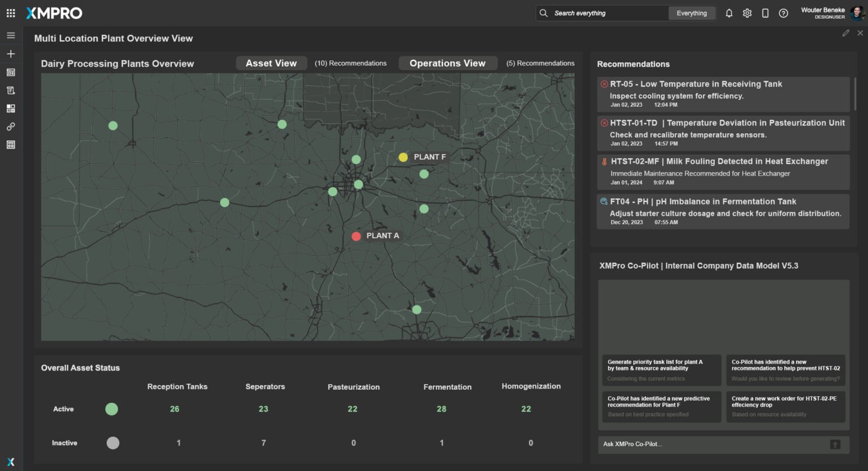Click the plus icon in sidebar
Viewport: 868px width, 471px height.
click(x=11, y=54)
